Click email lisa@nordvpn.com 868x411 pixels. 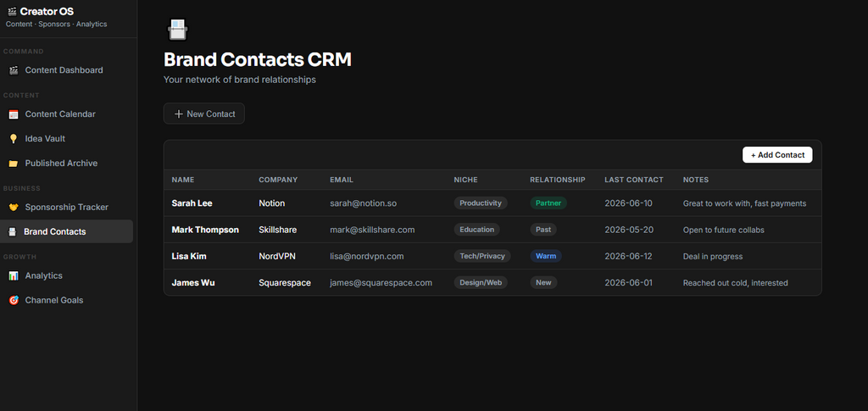[366, 256]
